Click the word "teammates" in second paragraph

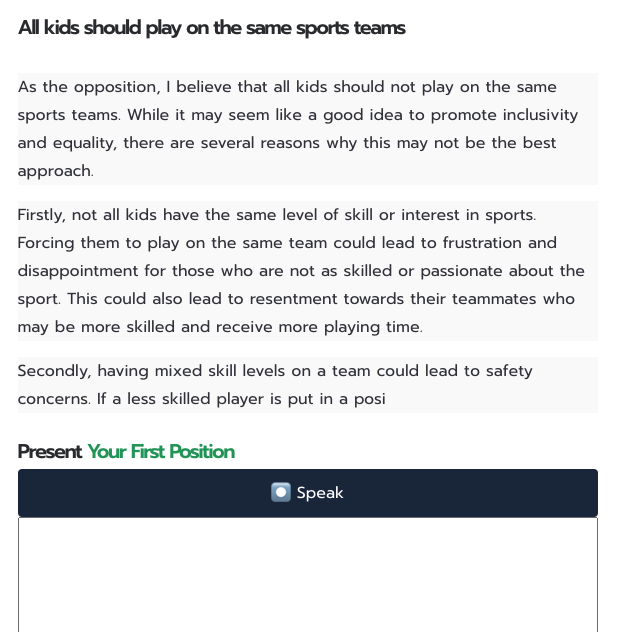(x=494, y=299)
